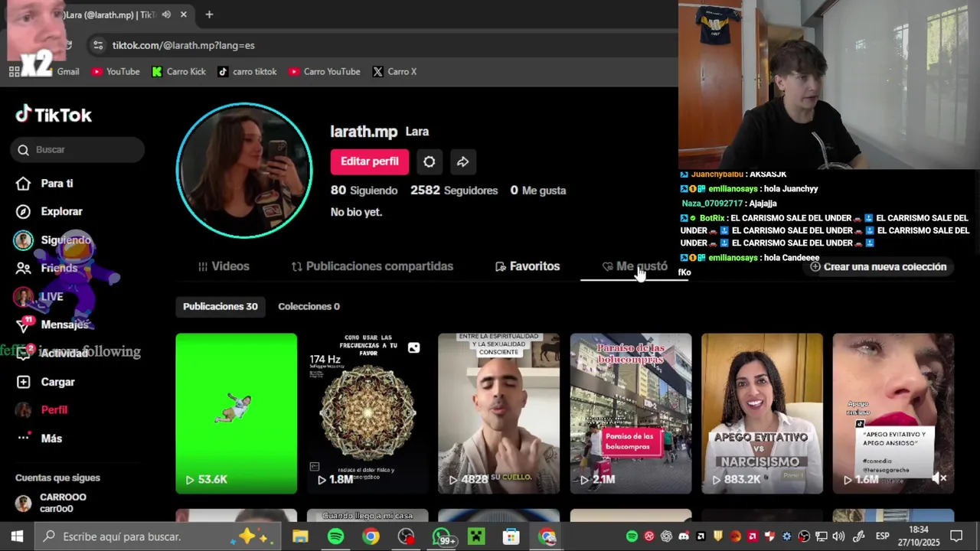Click the browser address bar URL
Screen dimensions: 980x551
(x=184, y=45)
